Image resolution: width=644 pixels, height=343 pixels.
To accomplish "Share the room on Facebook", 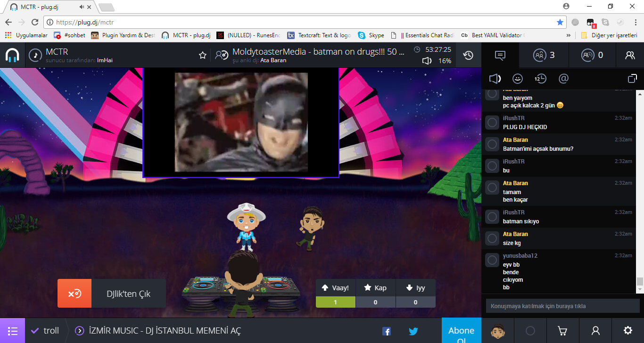I will pos(387,331).
